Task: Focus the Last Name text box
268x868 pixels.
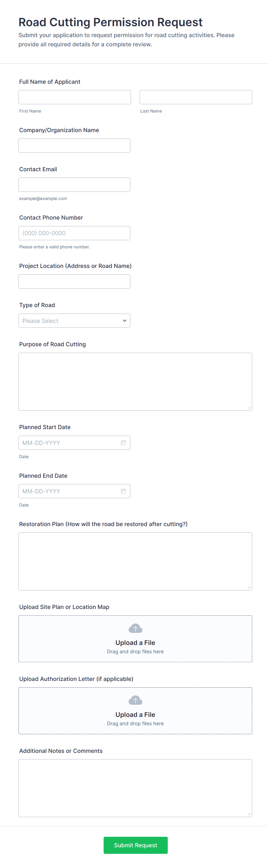Action: 196,97
